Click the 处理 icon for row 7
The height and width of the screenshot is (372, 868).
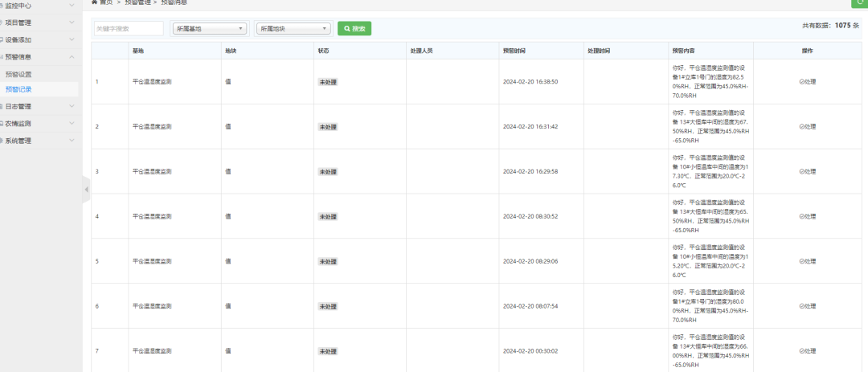pyautogui.click(x=807, y=351)
